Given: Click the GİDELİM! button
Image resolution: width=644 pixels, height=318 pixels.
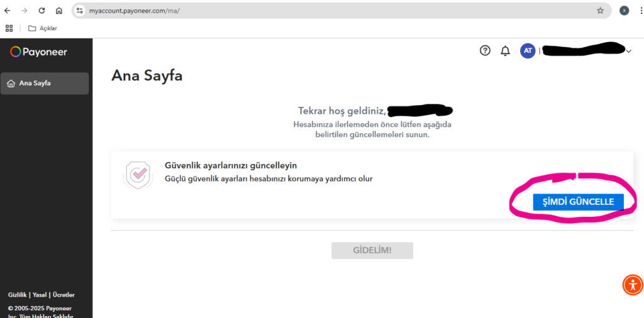Looking at the screenshot, I should pos(372,250).
